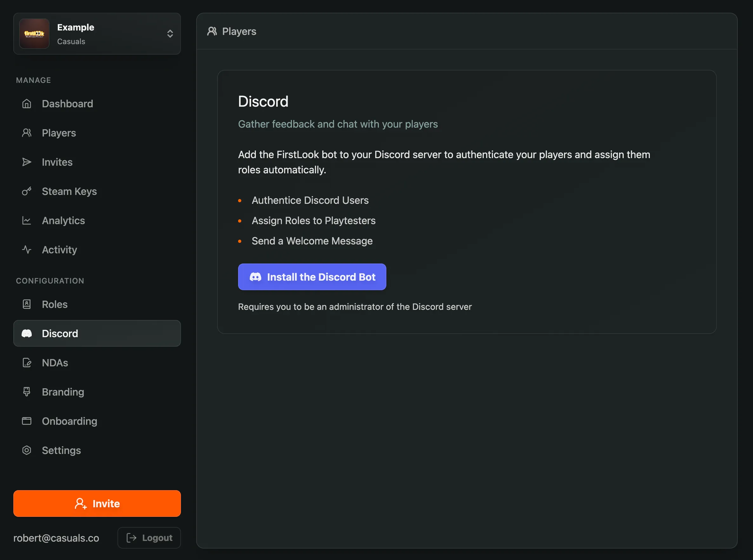Go to Branding settings
The image size is (753, 560).
click(97, 392)
